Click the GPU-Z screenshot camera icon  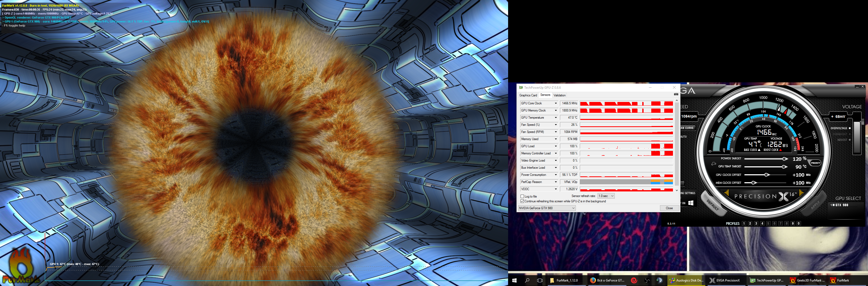coord(676,95)
